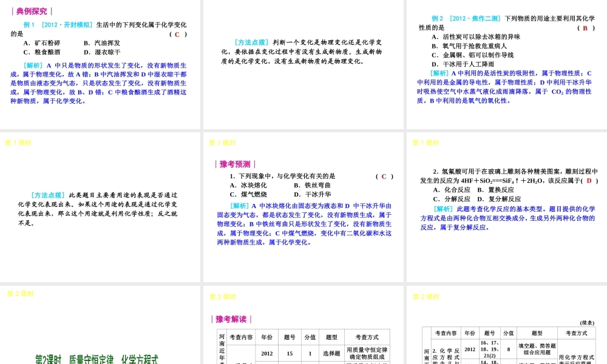The width and height of the screenshot is (607, 364).
Task: Select option A. 化合反应
Action: coord(452,190)
